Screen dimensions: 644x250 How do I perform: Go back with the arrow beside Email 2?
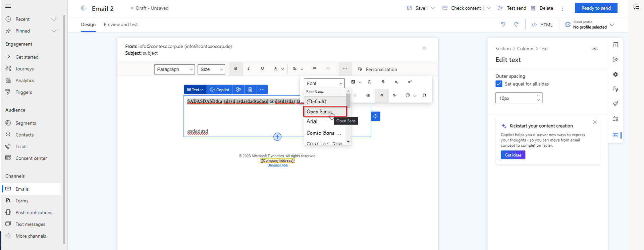(x=84, y=8)
